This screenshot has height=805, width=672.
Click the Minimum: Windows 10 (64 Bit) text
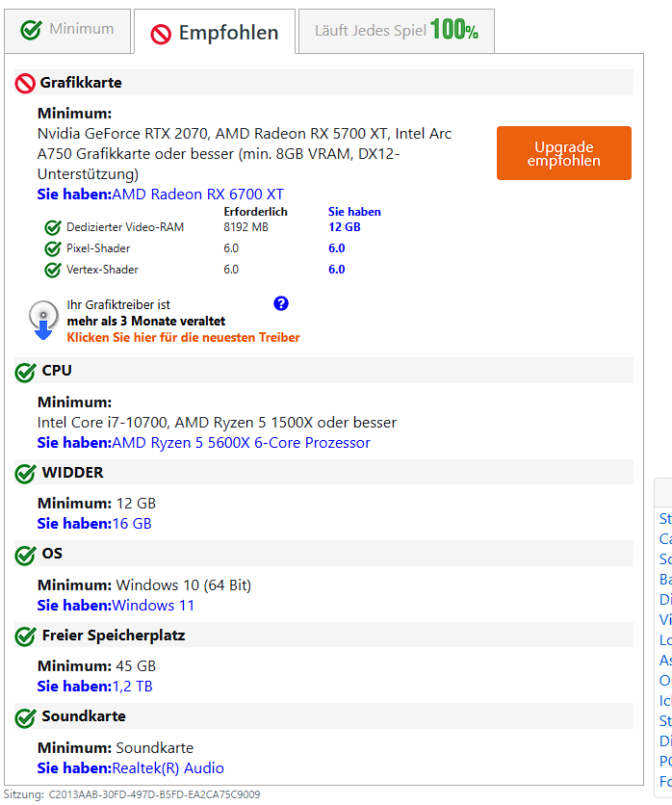[x=144, y=585]
